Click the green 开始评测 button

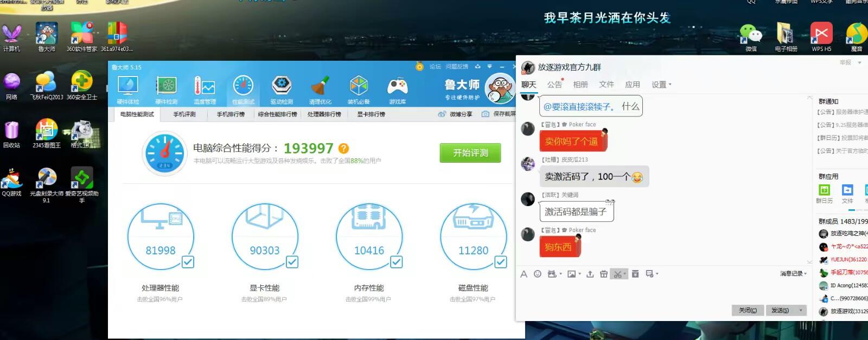(x=470, y=153)
